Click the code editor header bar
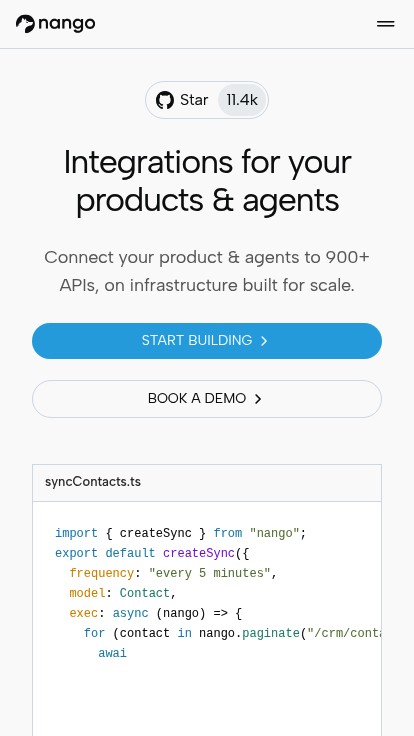 [x=207, y=483]
